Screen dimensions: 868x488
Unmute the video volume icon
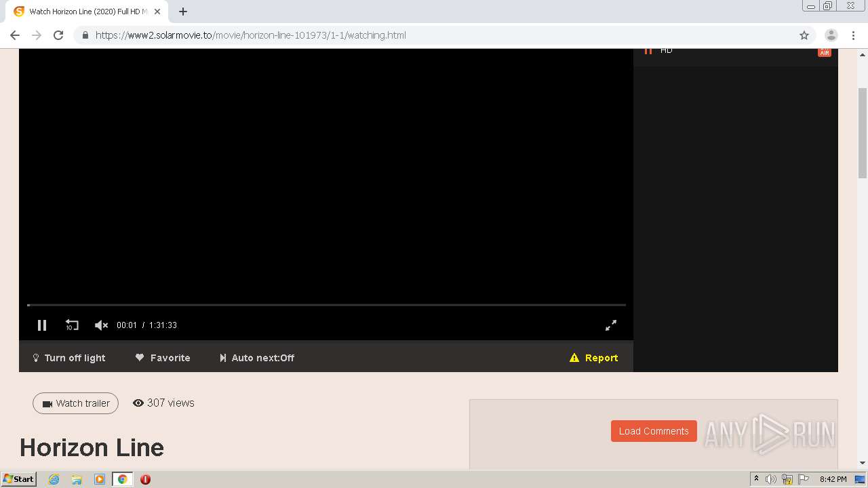(x=101, y=325)
